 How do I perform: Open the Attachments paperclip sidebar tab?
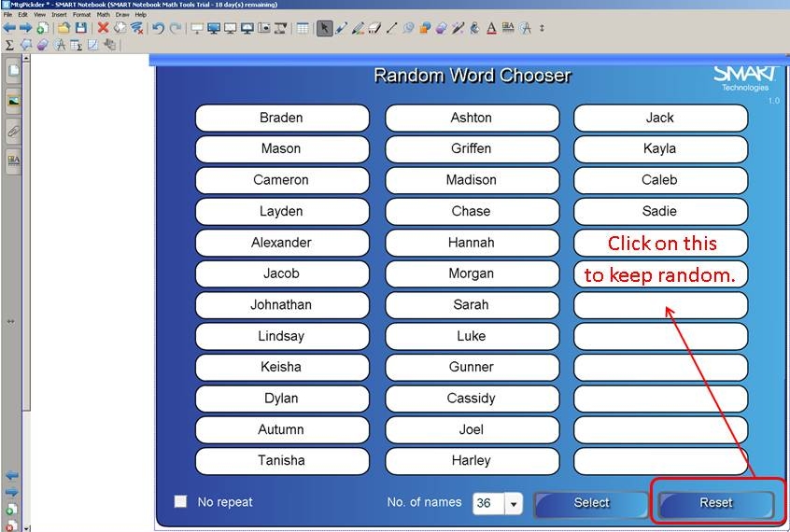(14, 132)
